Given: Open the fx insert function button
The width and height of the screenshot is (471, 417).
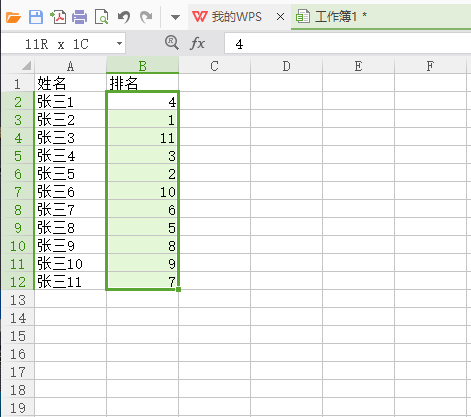Looking at the screenshot, I should click(x=197, y=43).
